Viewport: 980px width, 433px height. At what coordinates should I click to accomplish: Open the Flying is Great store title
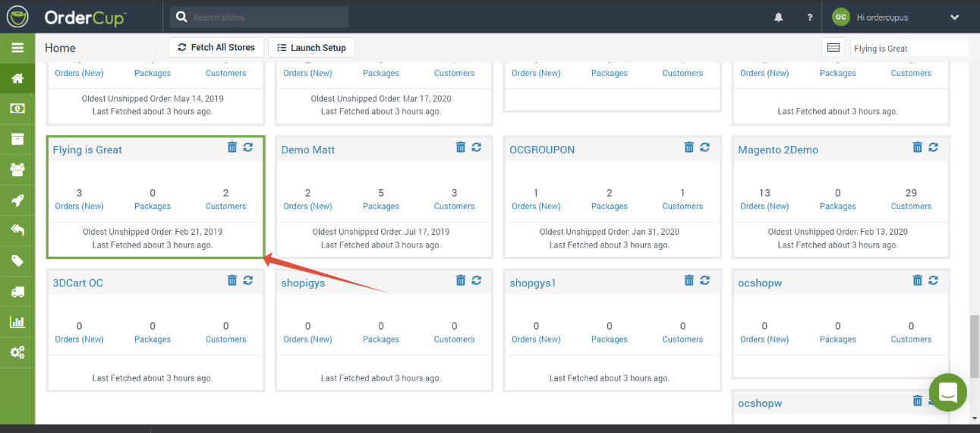point(87,150)
